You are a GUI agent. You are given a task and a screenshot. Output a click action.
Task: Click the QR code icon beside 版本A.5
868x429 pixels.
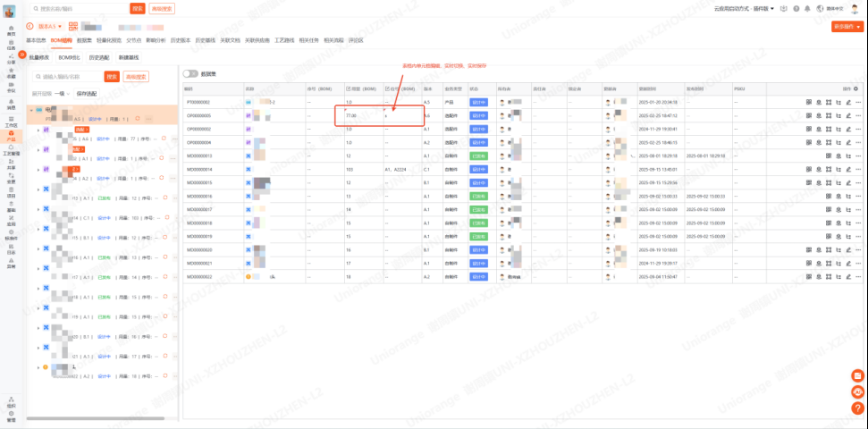[73, 27]
